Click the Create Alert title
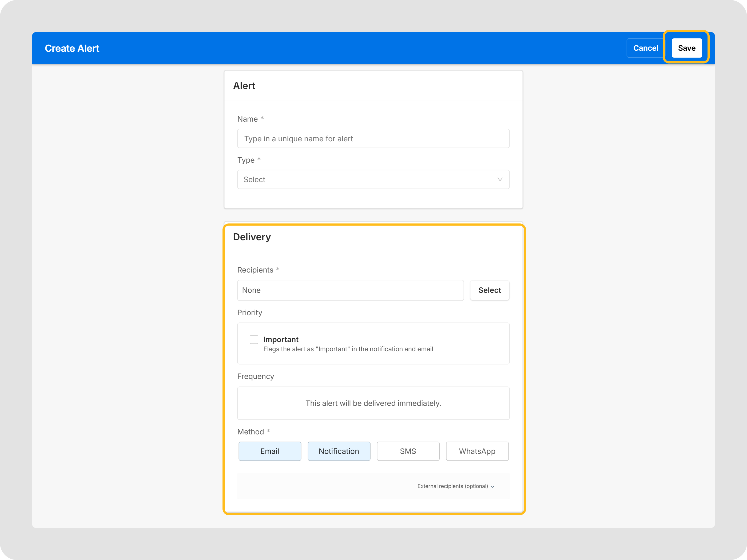747x560 pixels. click(x=72, y=48)
